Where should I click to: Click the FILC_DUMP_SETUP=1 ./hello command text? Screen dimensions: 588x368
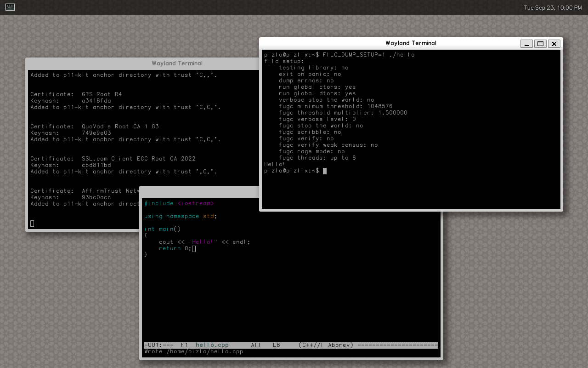point(368,55)
